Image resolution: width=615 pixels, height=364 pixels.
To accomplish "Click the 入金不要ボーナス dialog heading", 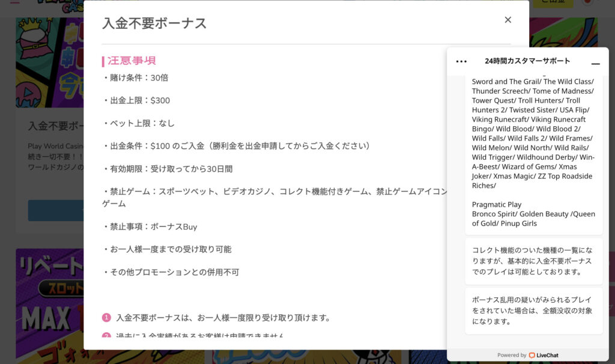I will point(154,23).
